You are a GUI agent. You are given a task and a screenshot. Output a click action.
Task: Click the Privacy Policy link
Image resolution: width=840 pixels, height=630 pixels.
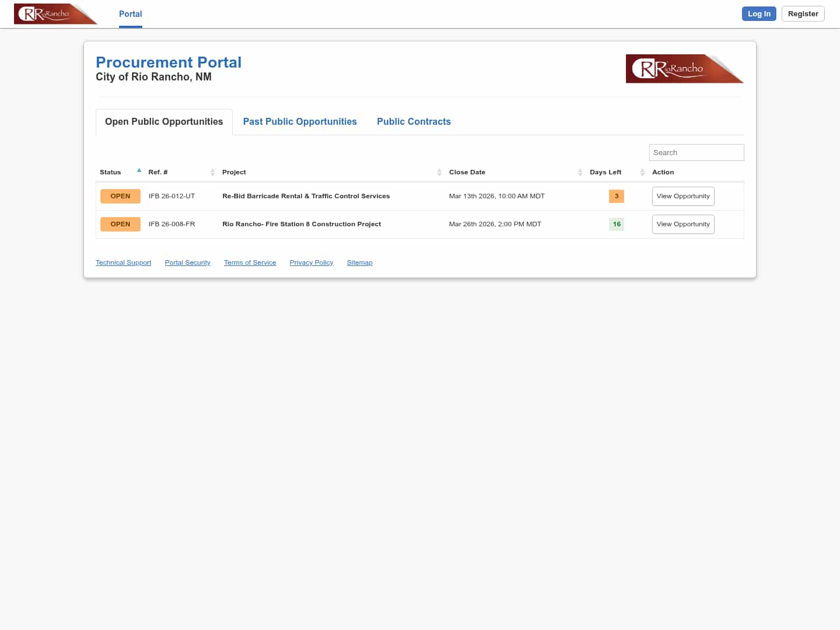pos(311,262)
